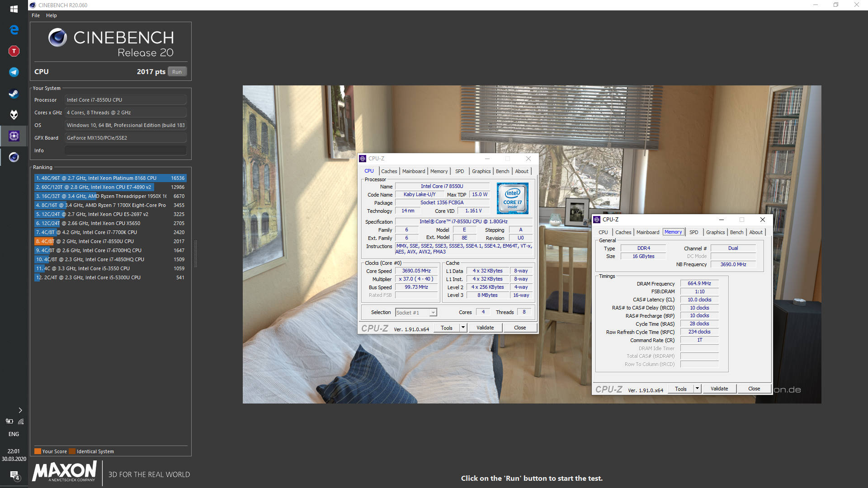
Task: Change ENG input language
Action: point(14,434)
